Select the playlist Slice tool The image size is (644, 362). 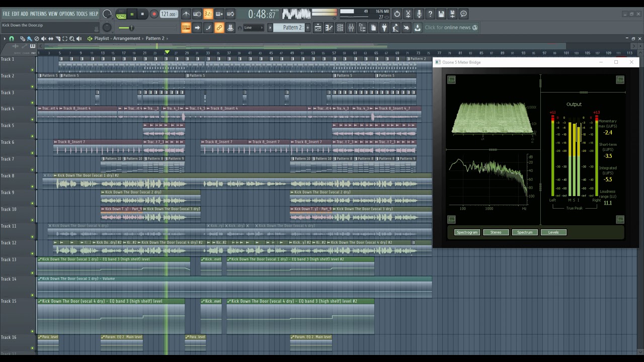(57, 39)
